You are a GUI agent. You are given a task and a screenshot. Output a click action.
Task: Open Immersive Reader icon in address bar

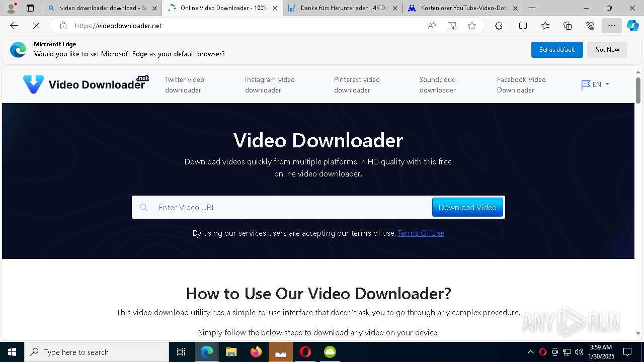pos(452,26)
